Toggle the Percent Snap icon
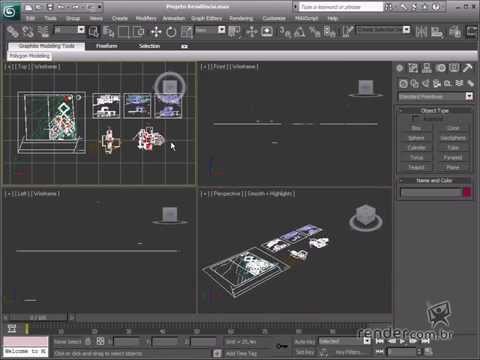The width and height of the screenshot is (480, 360). (314, 32)
